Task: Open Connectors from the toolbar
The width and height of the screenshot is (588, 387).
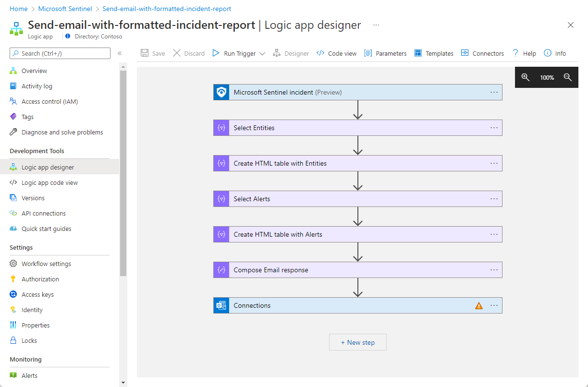Action: (482, 53)
